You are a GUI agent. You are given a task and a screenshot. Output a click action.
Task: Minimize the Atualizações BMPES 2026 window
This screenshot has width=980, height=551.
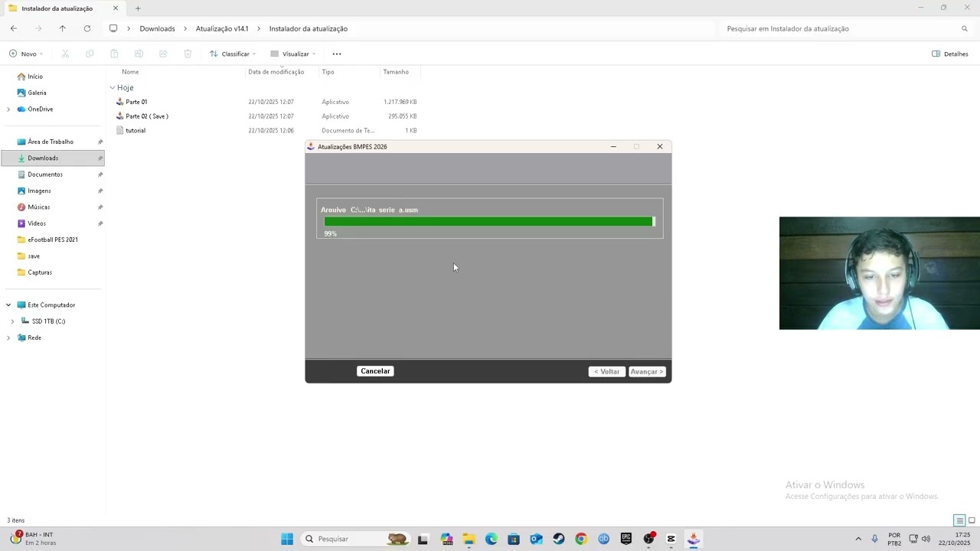click(x=613, y=147)
